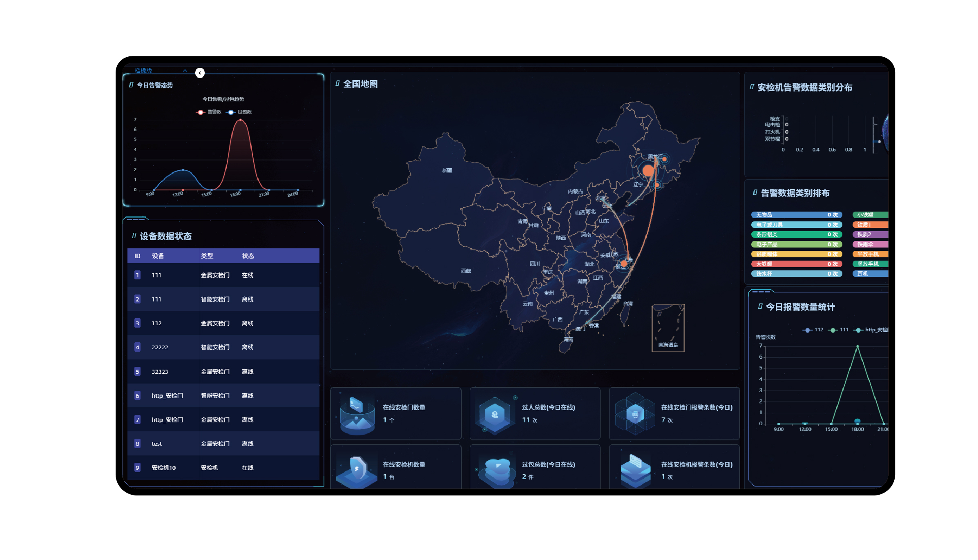The width and height of the screenshot is (978, 560).
Task: Click the 在线安检机报警条数 stack icon
Action: point(635,471)
